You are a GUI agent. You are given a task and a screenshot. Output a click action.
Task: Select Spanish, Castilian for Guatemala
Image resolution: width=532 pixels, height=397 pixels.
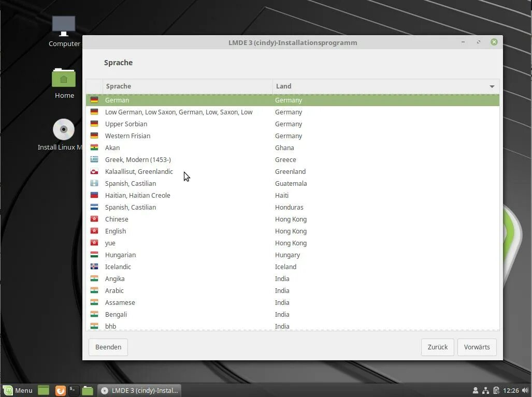click(x=293, y=183)
